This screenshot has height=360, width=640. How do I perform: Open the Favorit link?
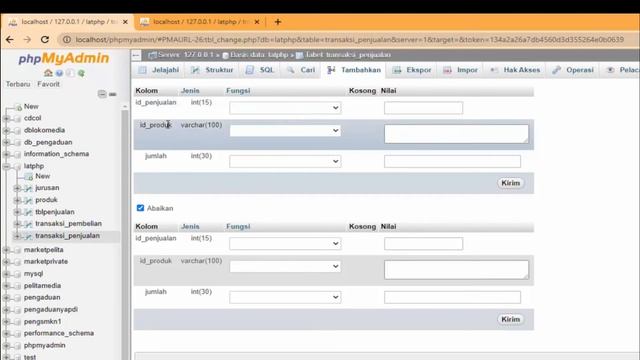pos(48,84)
